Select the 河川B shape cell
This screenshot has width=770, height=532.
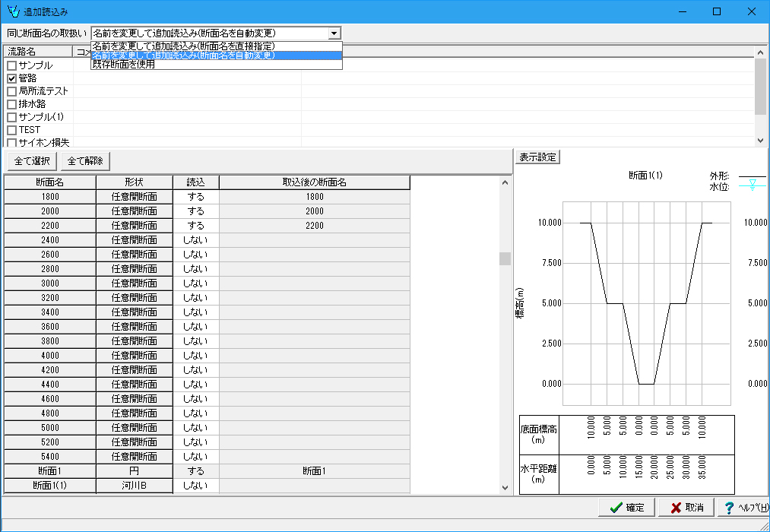(x=134, y=486)
